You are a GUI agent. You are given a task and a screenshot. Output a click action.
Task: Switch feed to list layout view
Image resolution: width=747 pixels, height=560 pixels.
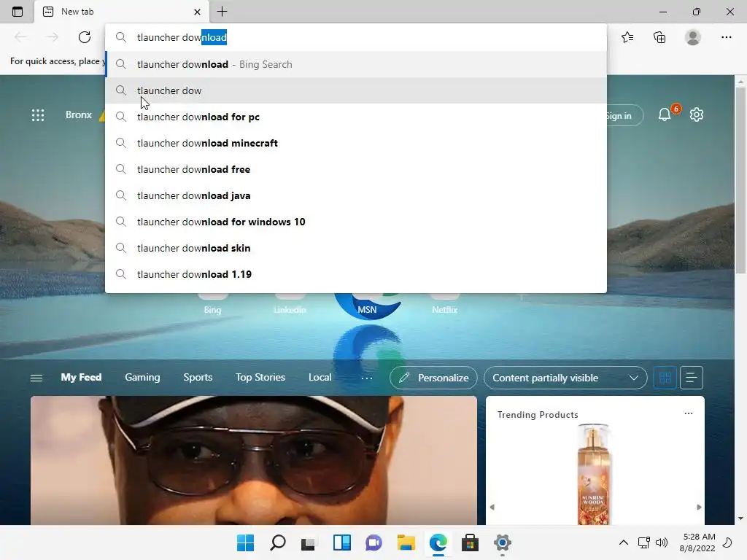[x=692, y=378]
